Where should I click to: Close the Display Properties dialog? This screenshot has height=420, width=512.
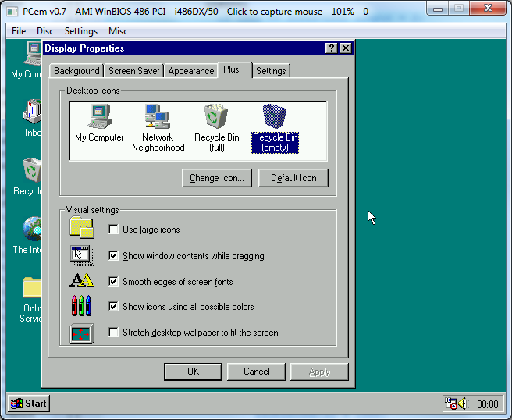point(346,48)
